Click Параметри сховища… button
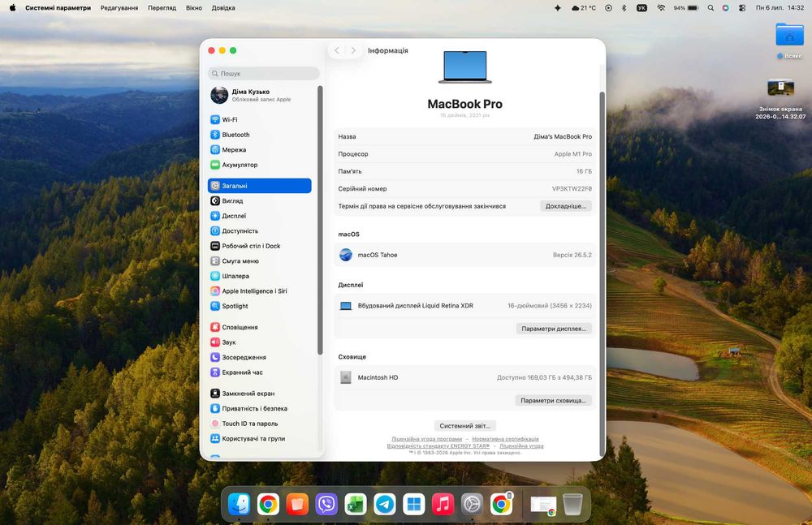 click(x=553, y=401)
